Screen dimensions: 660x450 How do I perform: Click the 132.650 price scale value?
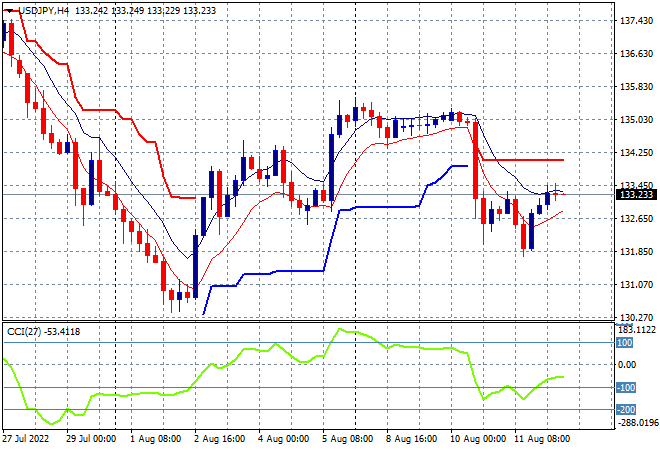coord(636,218)
